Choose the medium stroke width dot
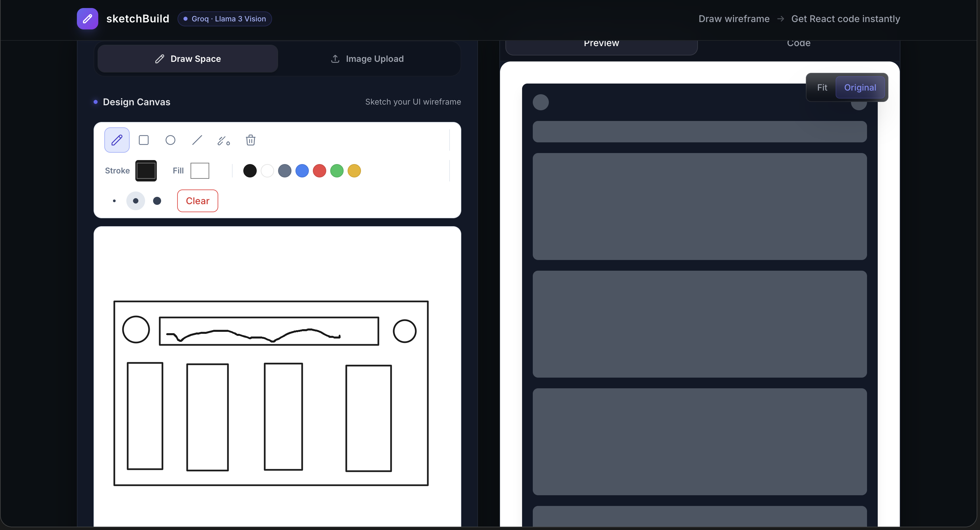 [135, 201]
